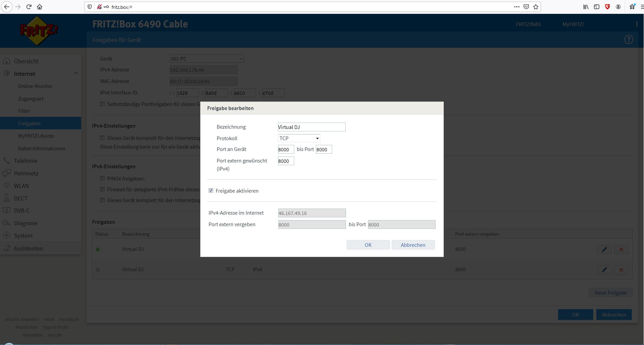Viewport: 644px width, 345px height.
Task: Open the help question mark icon
Action: pos(628,40)
